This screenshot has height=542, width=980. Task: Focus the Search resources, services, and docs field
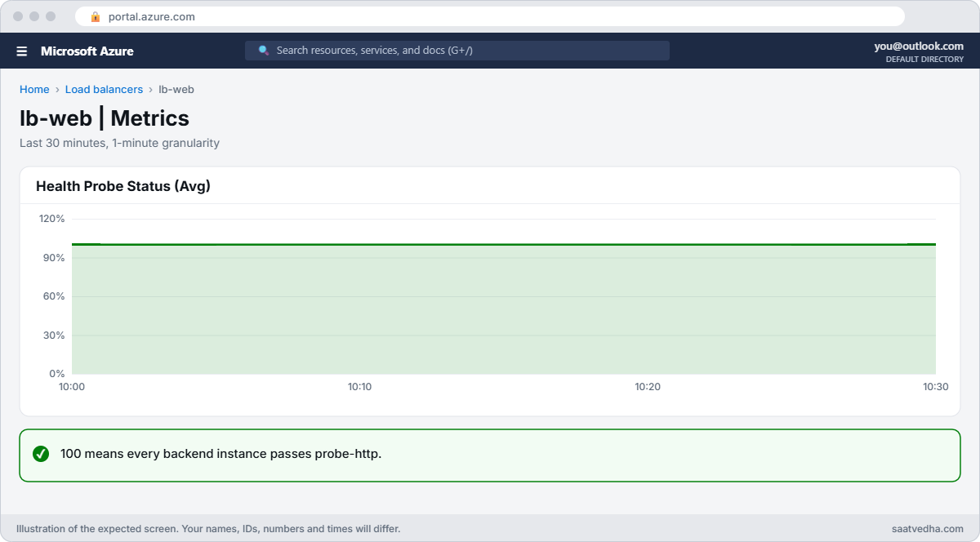tap(457, 51)
